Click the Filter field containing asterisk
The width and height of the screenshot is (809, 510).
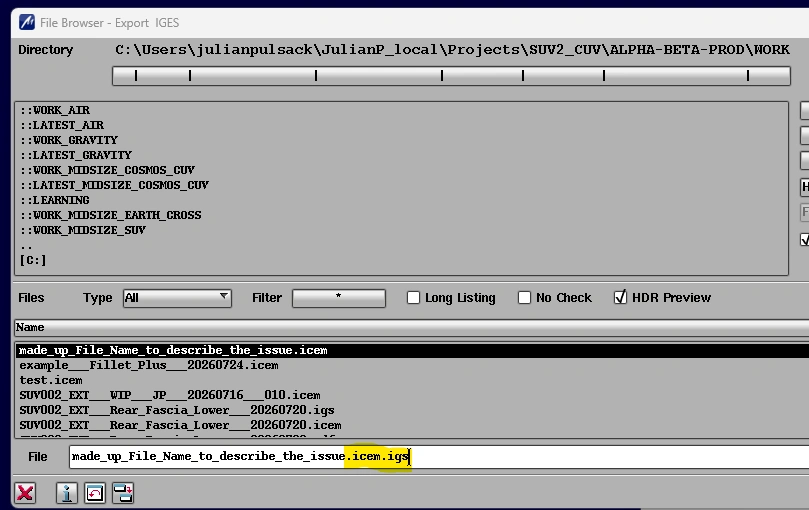[x=338, y=298]
